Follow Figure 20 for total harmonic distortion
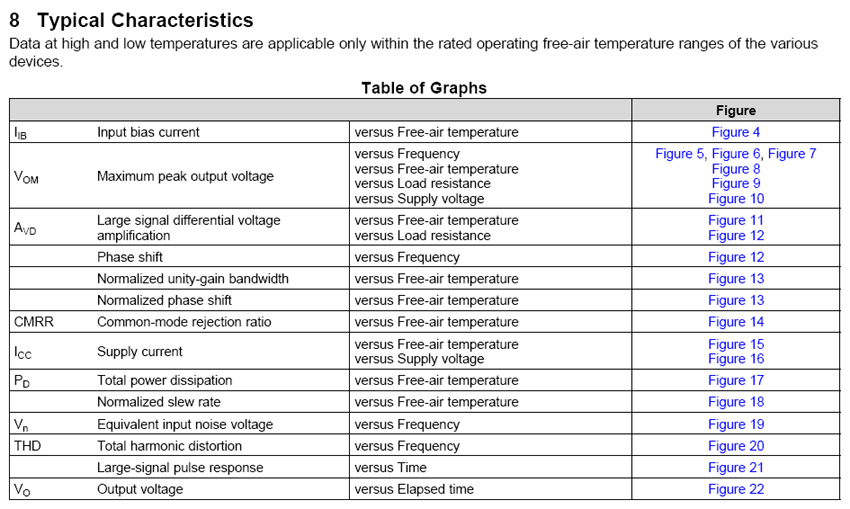Screen dimensions: 850x509 (735, 446)
